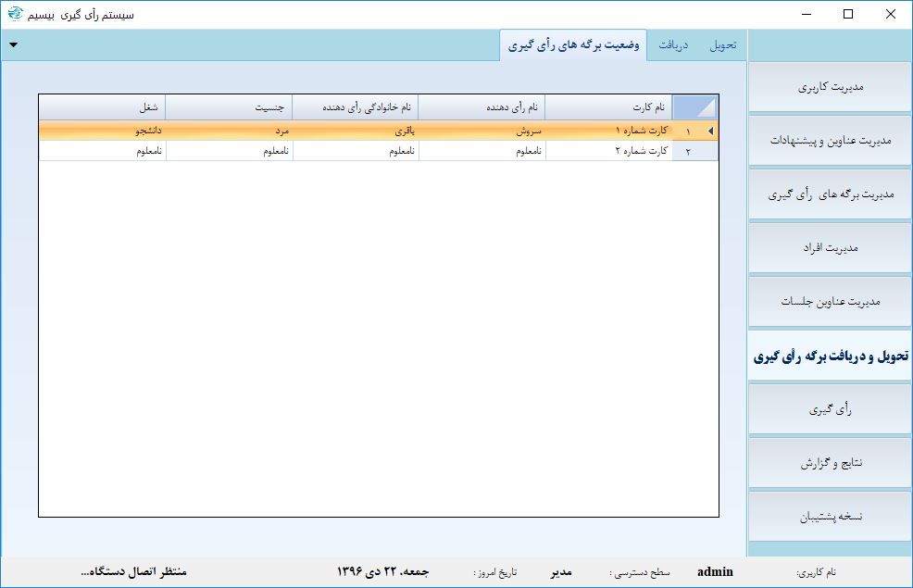This screenshot has width=913, height=588.
Task: Start رأی گیری from the sidebar
Action: point(829,408)
